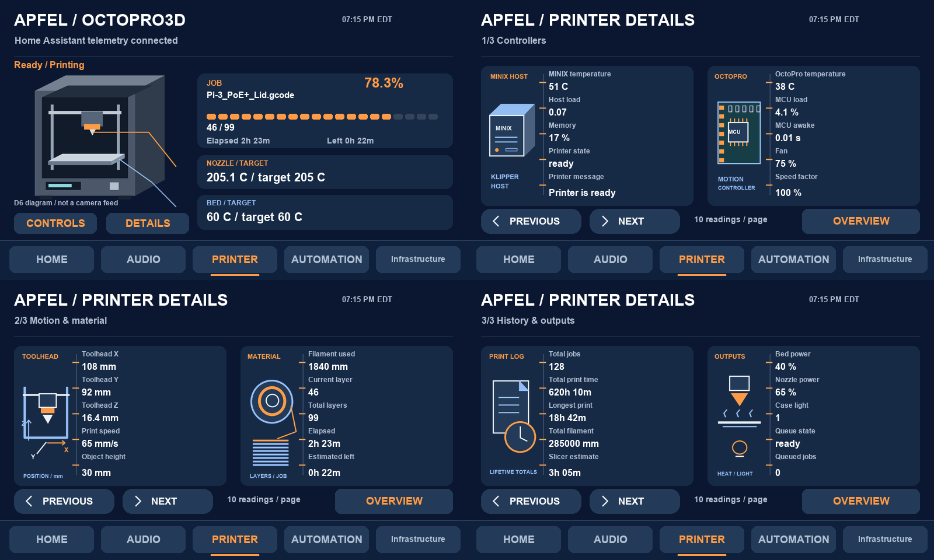Return to OVERVIEW from 3/3 History & outputs
Image resolution: width=934 pixels, height=560 pixels.
pyautogui.click(x=861, y=501)
